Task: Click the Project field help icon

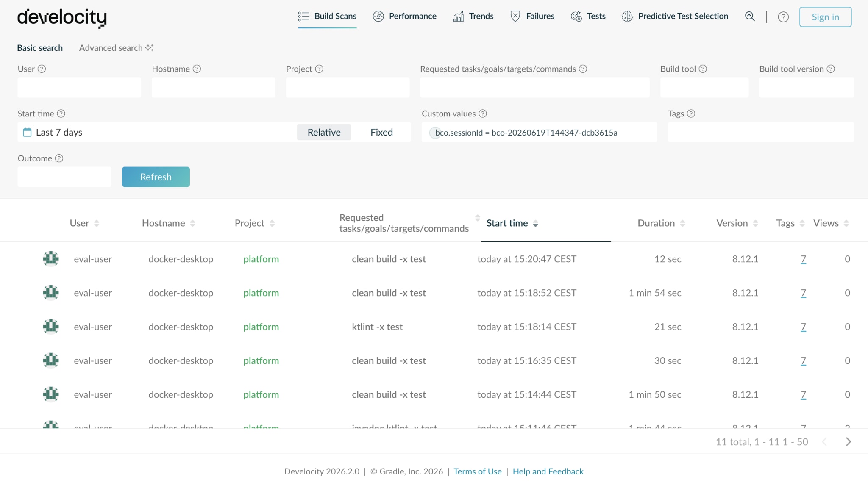Action: click(x=319, y=69)
